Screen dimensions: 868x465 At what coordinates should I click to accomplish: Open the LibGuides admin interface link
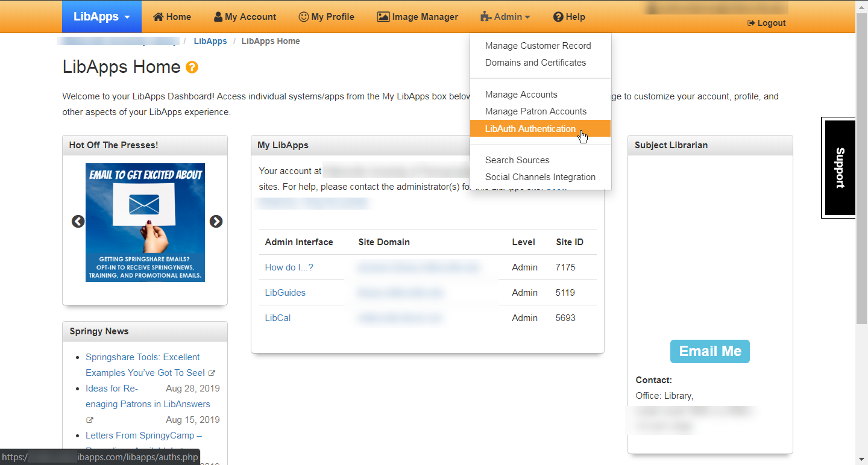click(285, 292)
